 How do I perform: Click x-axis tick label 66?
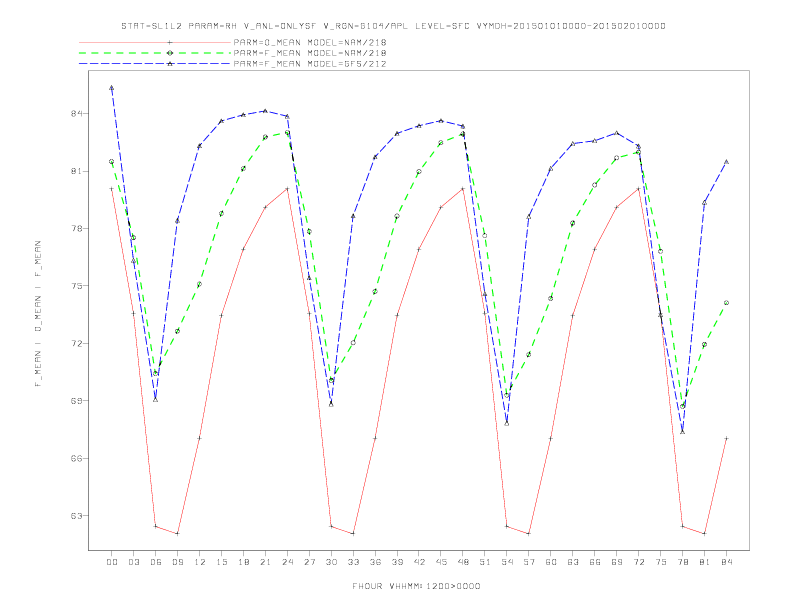tap(595, 562)
